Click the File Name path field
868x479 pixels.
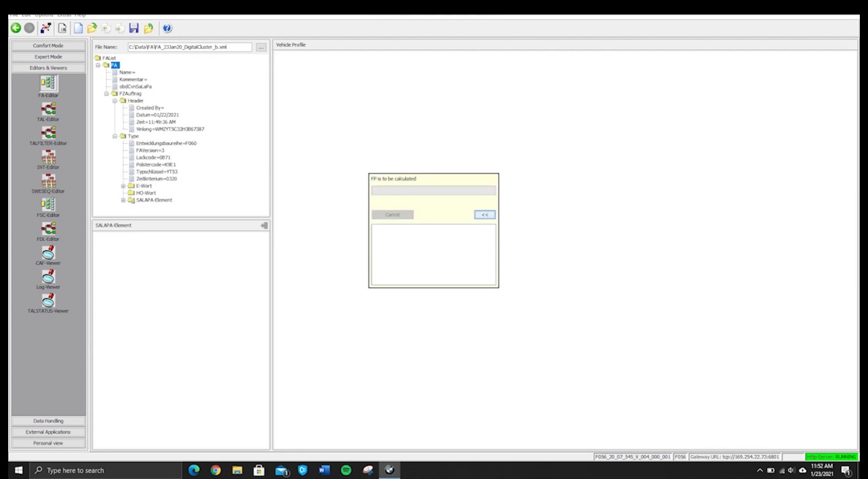pos(190,47)
